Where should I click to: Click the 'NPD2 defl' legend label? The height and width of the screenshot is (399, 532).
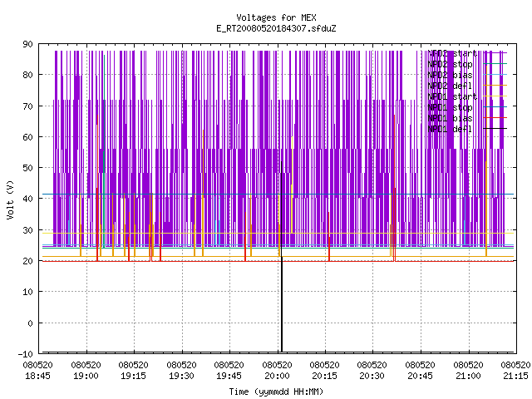[450, 86]
